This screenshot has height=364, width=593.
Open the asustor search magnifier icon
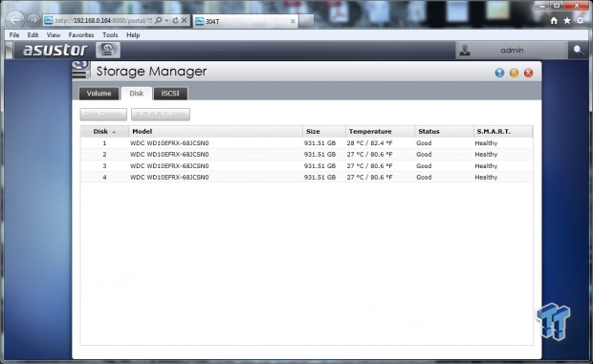point(578,51)
